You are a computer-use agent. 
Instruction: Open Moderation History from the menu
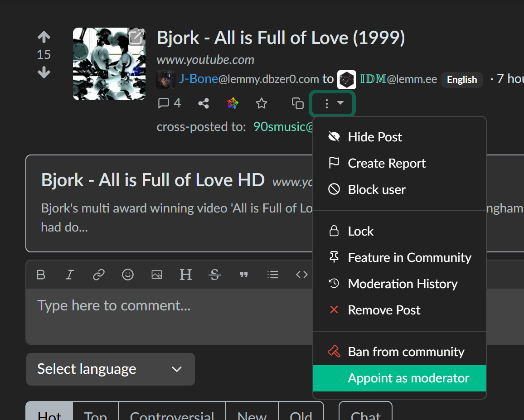pyautogui.click(x=399, y=284)
